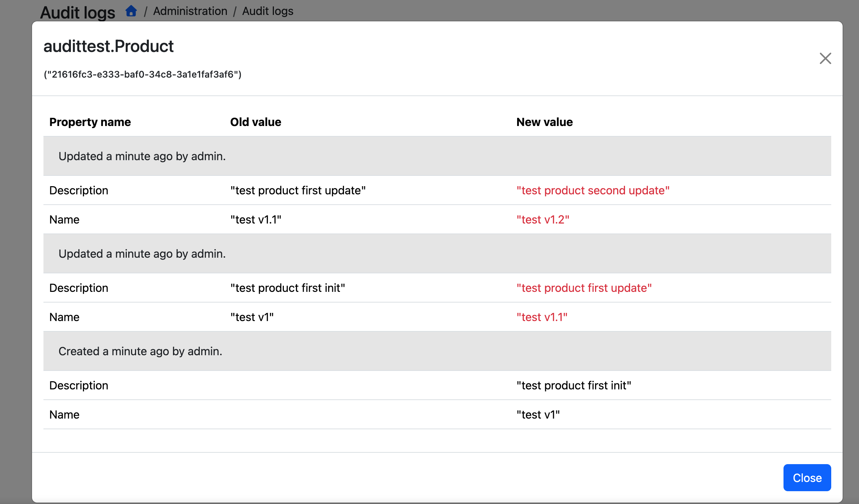Click the "test product second update" new value
This screenshot has width=859, height=504.
(x=593, y=190)
